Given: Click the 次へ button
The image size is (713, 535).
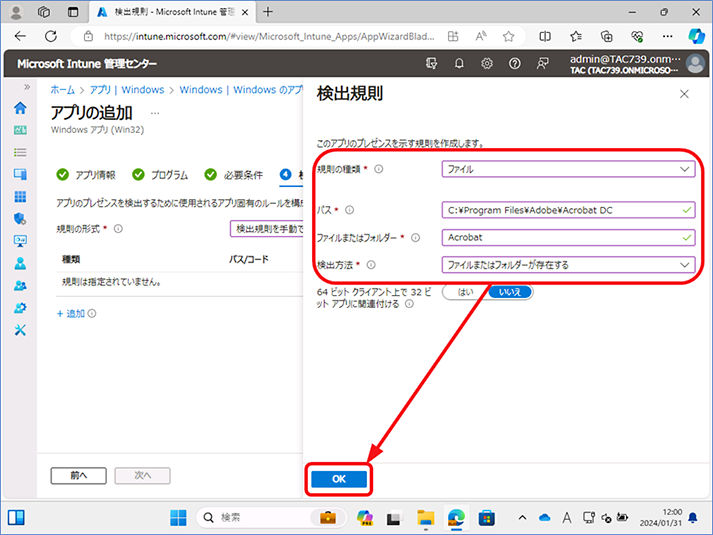Looking at the screenshot, I should 142,476.
